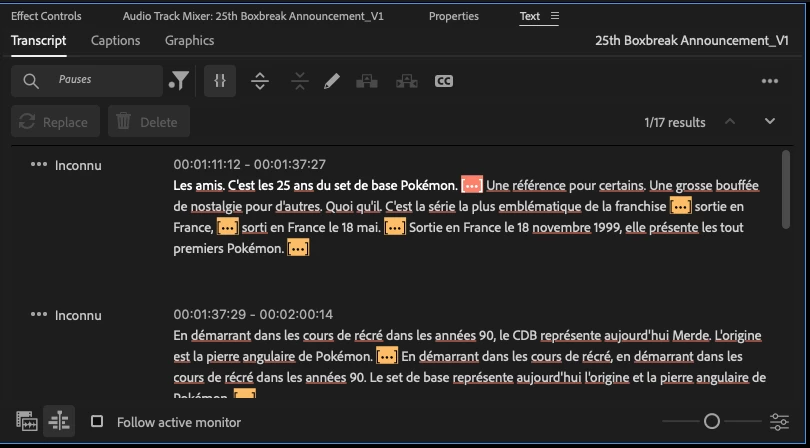Viewport: 810px width, 448px height.
Task: Click the insert edit icon in the toolbar
Action: 367,81
